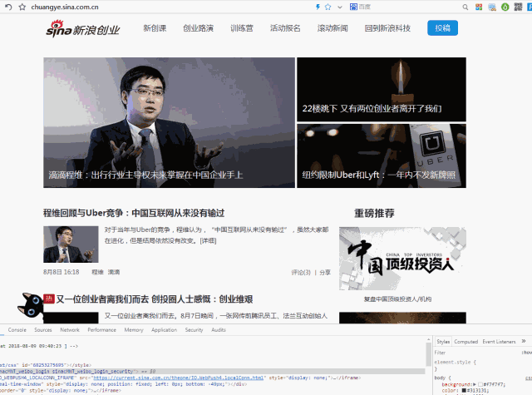
Task: Go to 回到新浪科技 link
Action: (387, 28)
